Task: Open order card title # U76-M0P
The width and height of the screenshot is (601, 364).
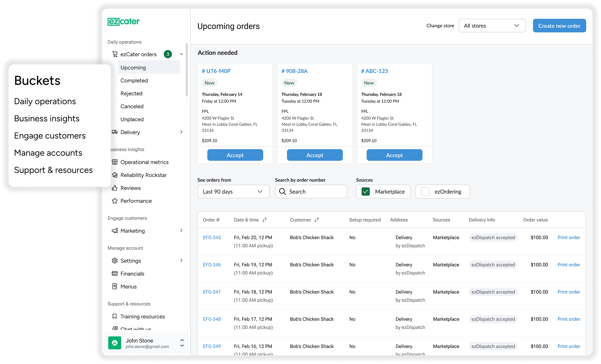Action: pos(216,71)
